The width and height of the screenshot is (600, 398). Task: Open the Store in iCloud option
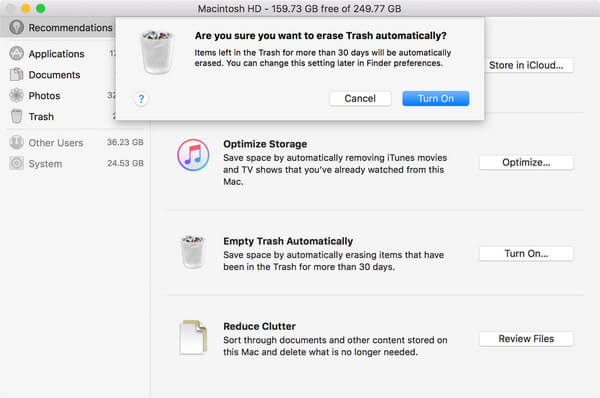(526, 65)
